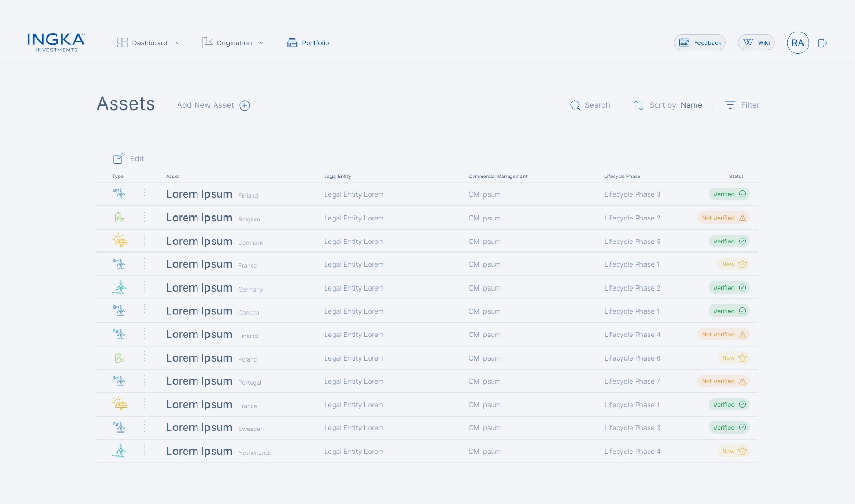Open the RA user avatar

coord(798,43)
